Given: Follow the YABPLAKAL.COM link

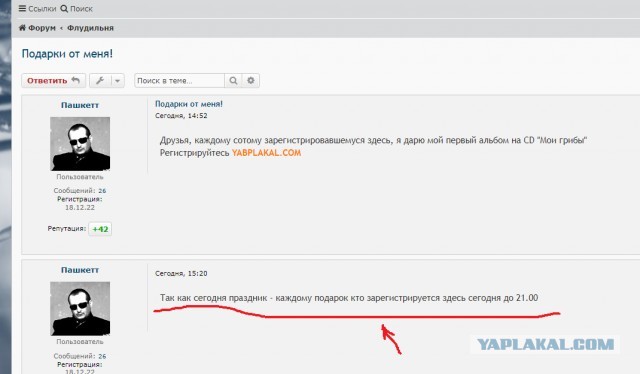Looking at the screenshot, I should tap(266, 153).
